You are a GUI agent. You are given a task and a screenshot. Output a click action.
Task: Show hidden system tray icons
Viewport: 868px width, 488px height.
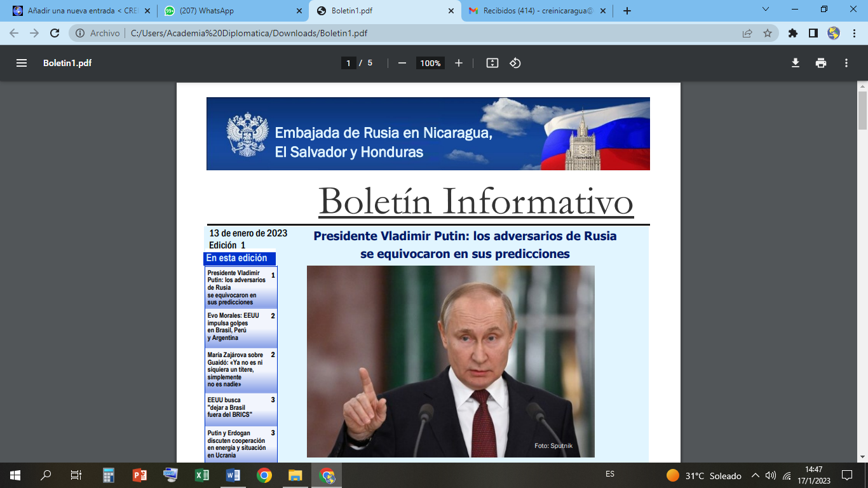(x=756, y=475)
